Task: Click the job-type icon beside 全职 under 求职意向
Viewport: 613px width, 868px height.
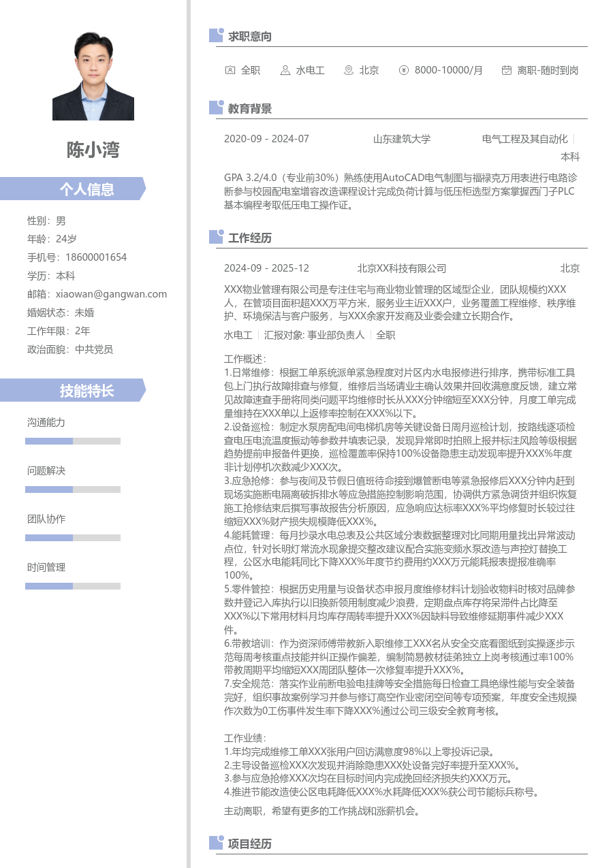Action: [230, 70]
